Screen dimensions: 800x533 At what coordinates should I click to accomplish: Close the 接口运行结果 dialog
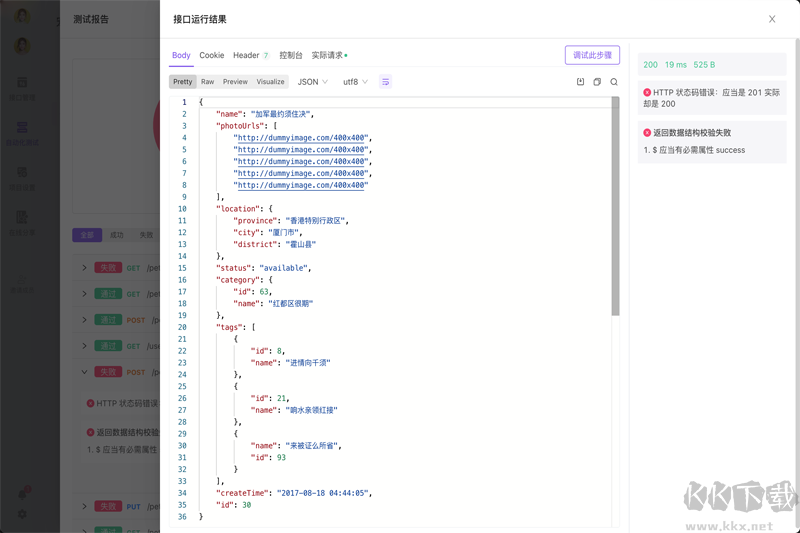pyautogui.click(x=772, y=19)
